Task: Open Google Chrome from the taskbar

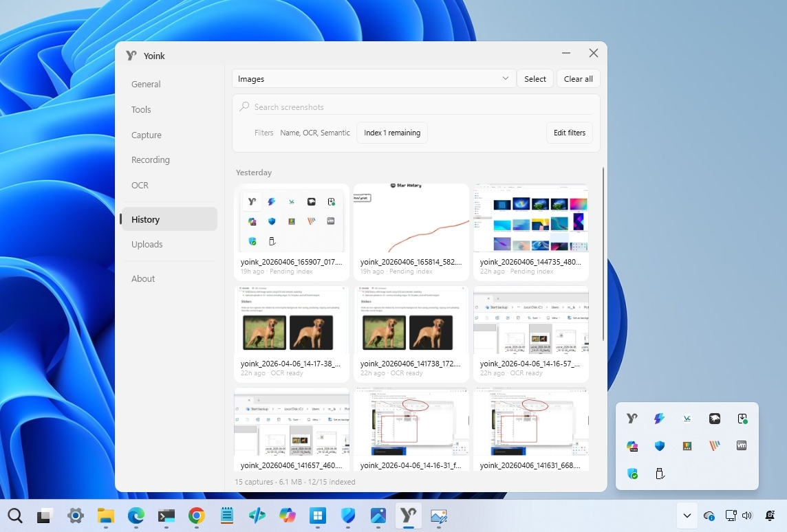Action: [197, 516]
